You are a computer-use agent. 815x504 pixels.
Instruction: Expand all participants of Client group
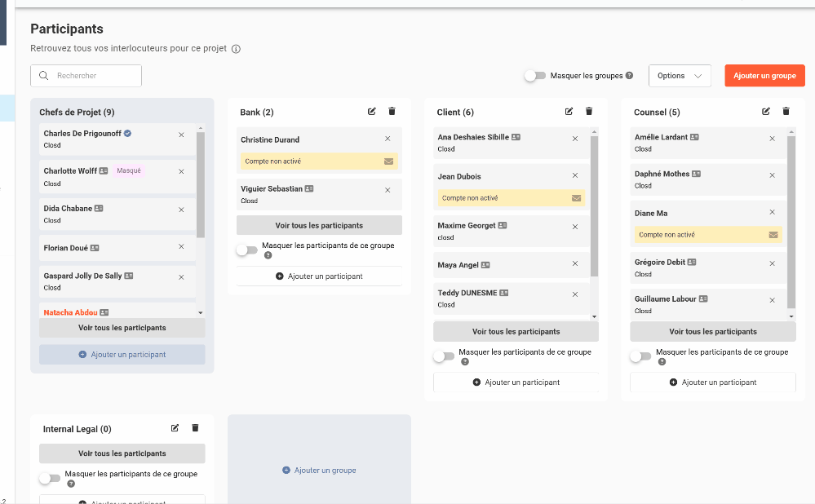516,332
